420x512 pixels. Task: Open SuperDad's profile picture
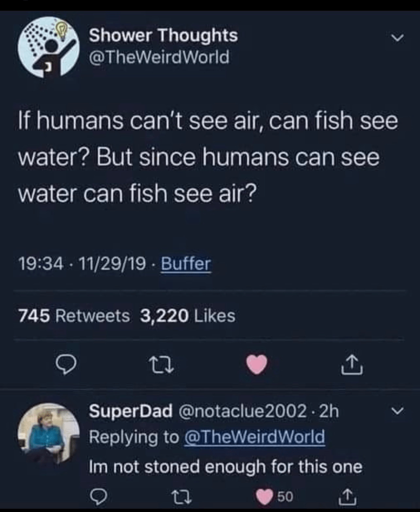coord(49,434)
